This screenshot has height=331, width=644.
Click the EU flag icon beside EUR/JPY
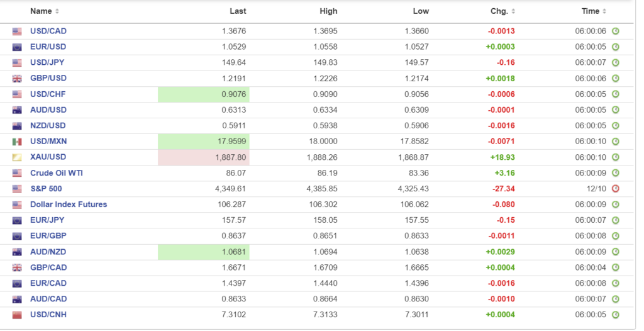click(x=17, y=220)
